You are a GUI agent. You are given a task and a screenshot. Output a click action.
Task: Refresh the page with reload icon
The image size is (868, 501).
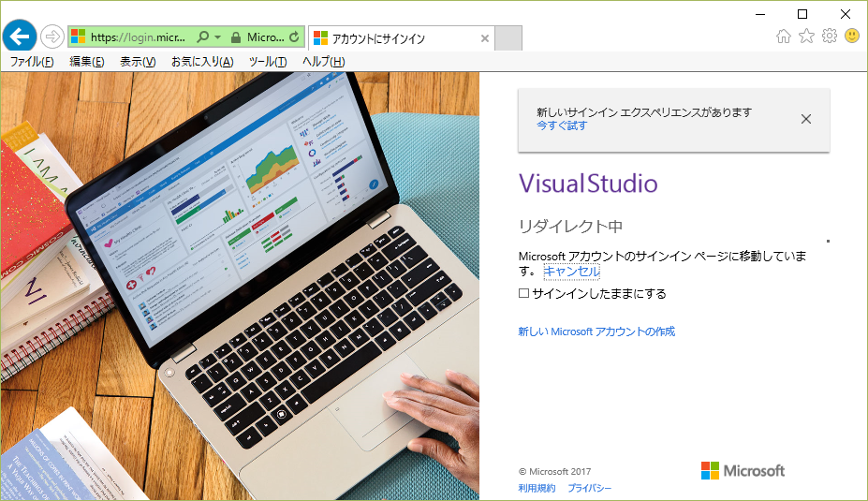point(294,37)
